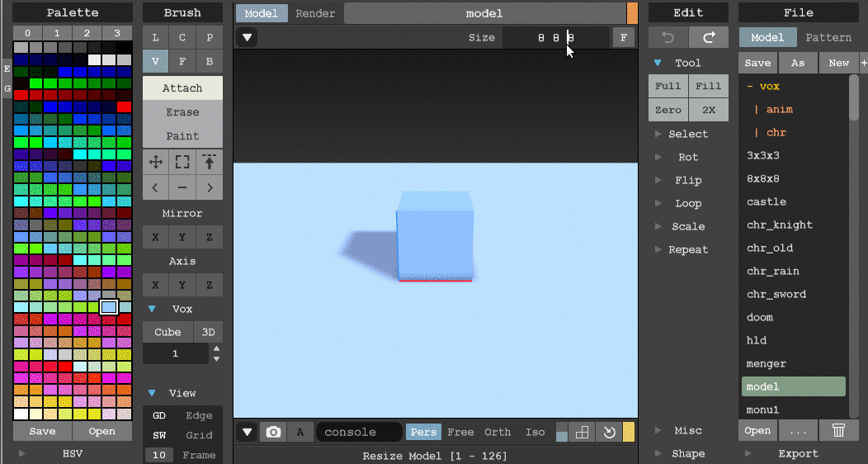Click the Size input field
The image size is (868, 464).
(x=556, y=38)
